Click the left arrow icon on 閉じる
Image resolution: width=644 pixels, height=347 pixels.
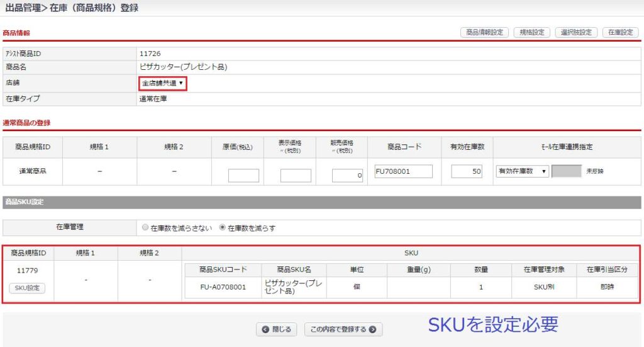(265, 329)
